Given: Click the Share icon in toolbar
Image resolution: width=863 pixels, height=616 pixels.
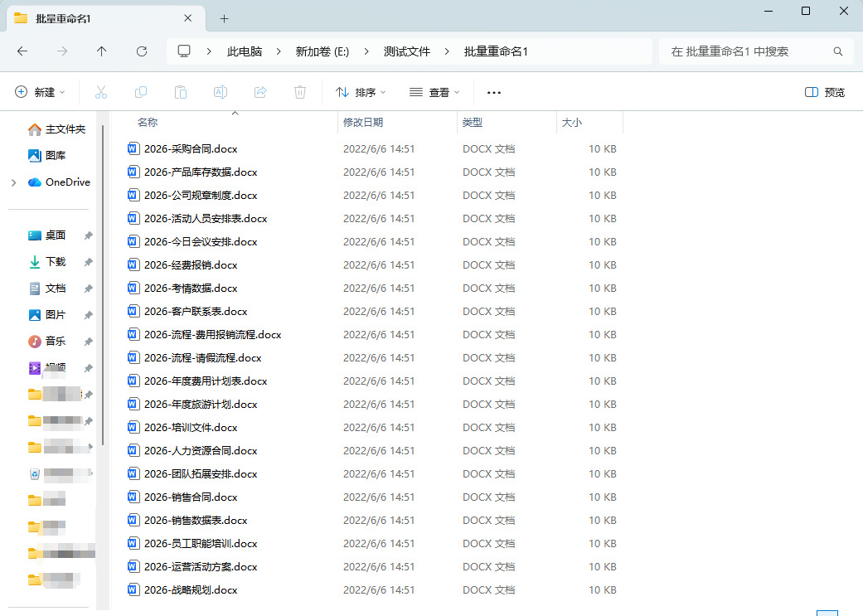Looking at the screenshot, I should pos(260,92).
